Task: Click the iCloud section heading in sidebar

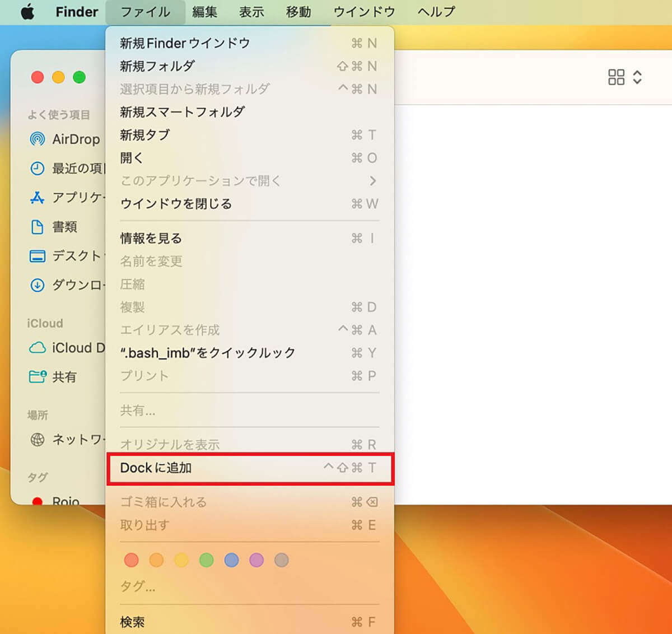Action: [45, 324]
